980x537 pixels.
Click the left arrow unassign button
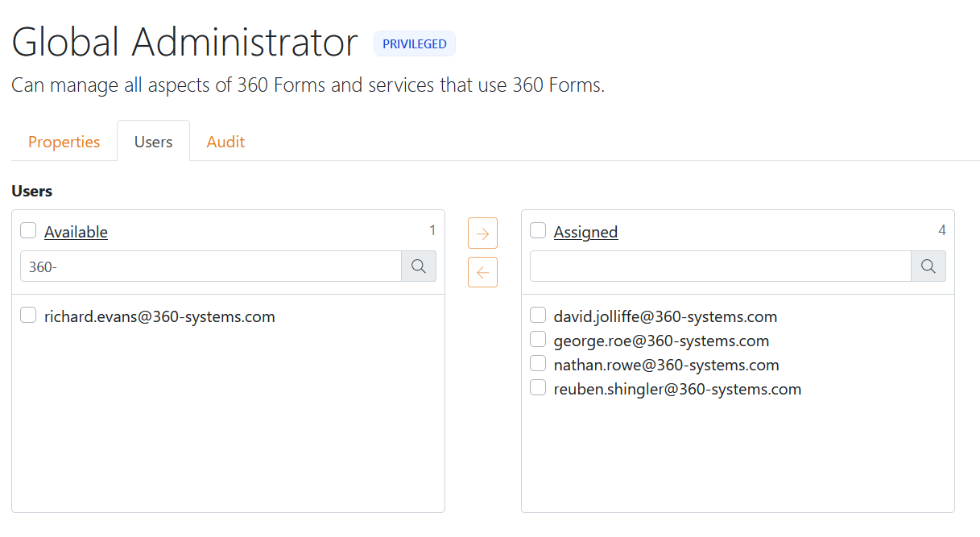coord(482,272)
